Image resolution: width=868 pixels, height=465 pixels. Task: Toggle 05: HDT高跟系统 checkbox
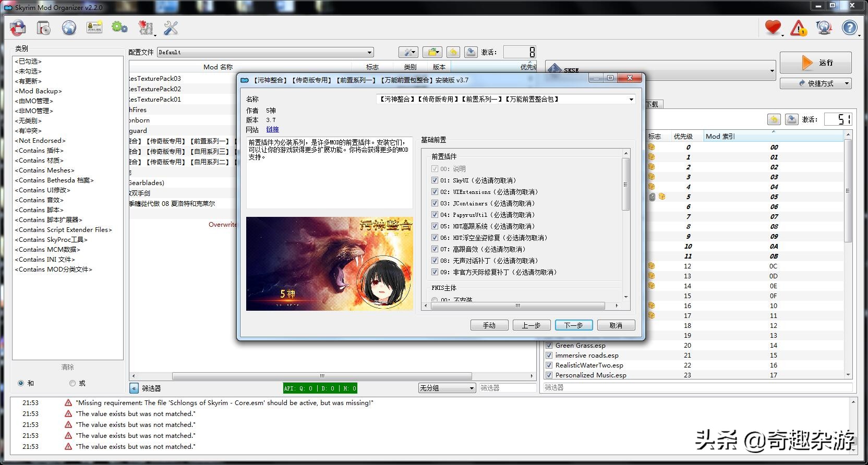point(435,226)
